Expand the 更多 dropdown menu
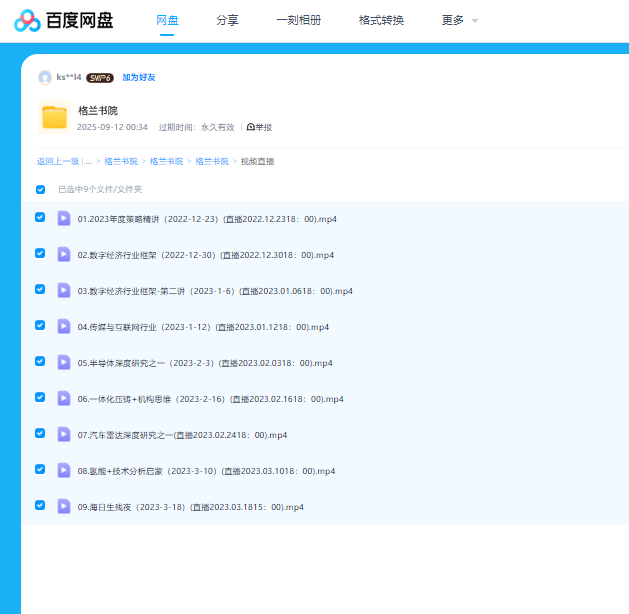The width and height of the screenshot is (629, 614). [x=459, y=20]
